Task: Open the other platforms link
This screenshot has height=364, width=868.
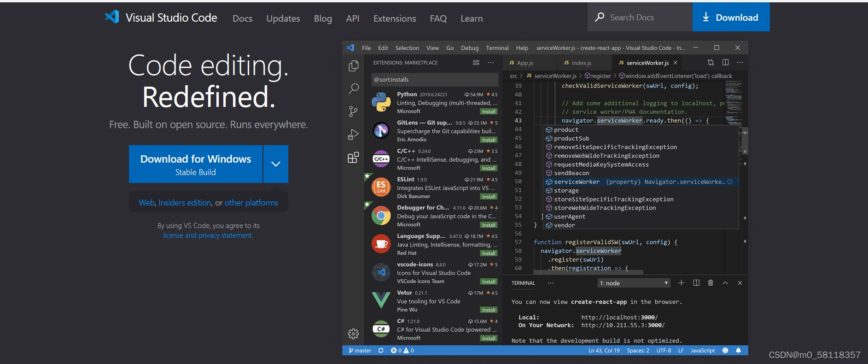Action: [251, 203]
